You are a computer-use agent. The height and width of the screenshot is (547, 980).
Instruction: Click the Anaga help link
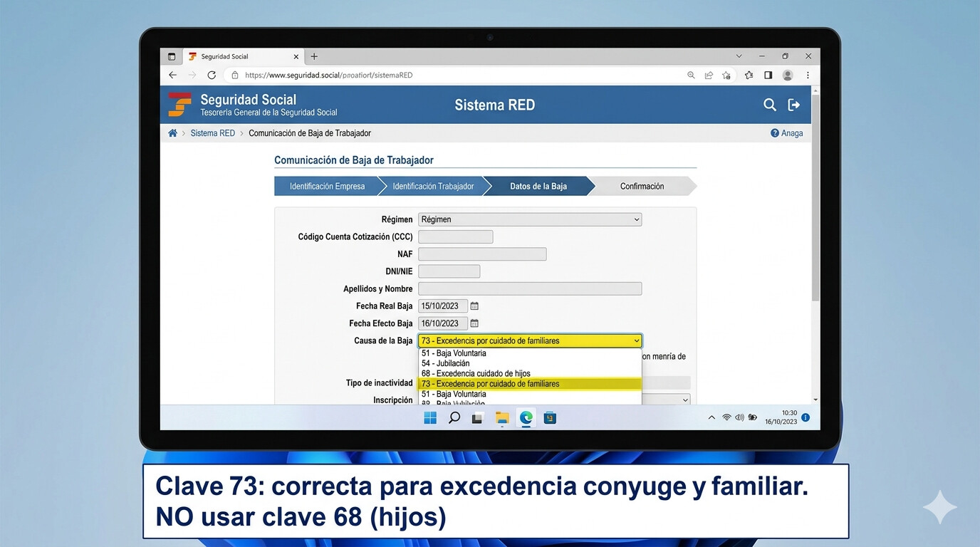coord(792,133)
